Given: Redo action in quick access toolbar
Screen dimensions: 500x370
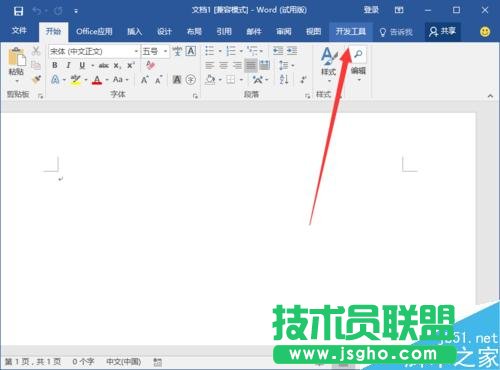Looking at the screenshot, I should [x=58, y=11].
